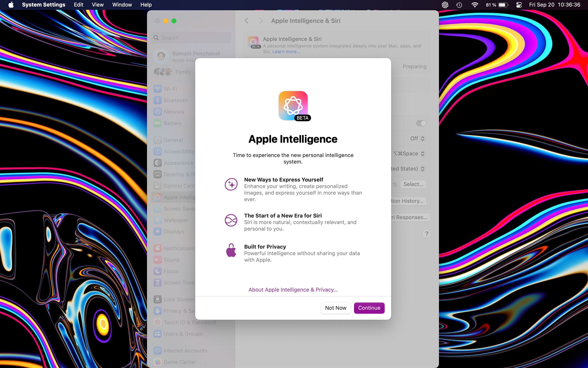Open the language (United States) dropdown
This screenshot has height=368, width=588.
(408, 169)
